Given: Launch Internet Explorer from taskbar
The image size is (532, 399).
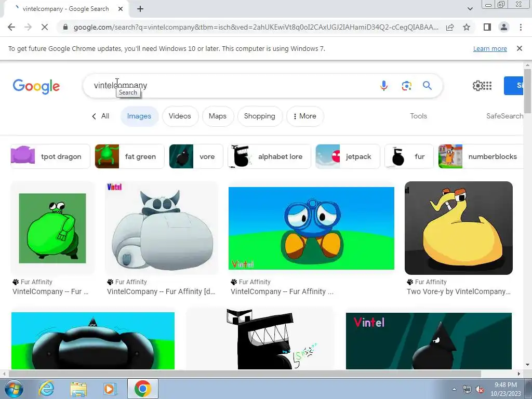Looking at the screenshot, I should (x=46, y=389).
